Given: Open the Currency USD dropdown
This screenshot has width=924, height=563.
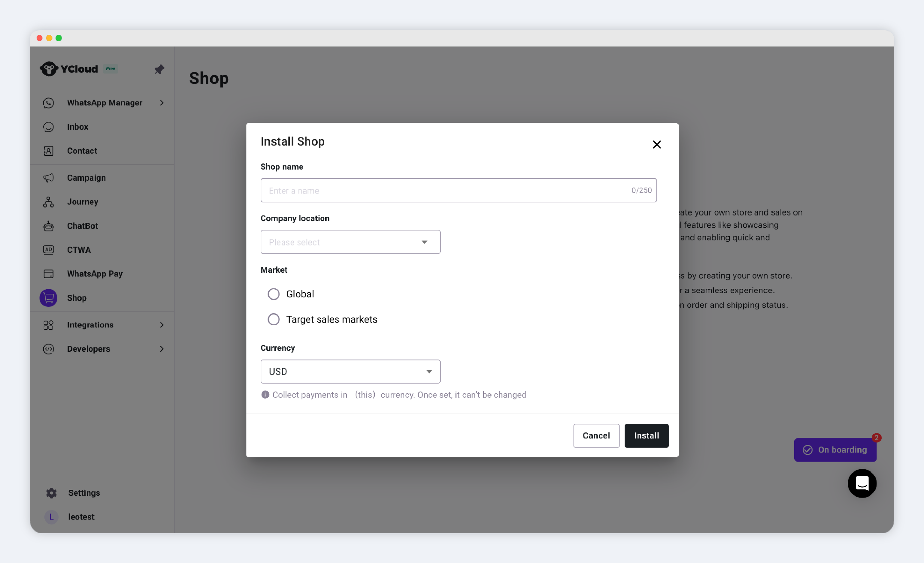Looking at the screenshot, I should pos(350,372).
